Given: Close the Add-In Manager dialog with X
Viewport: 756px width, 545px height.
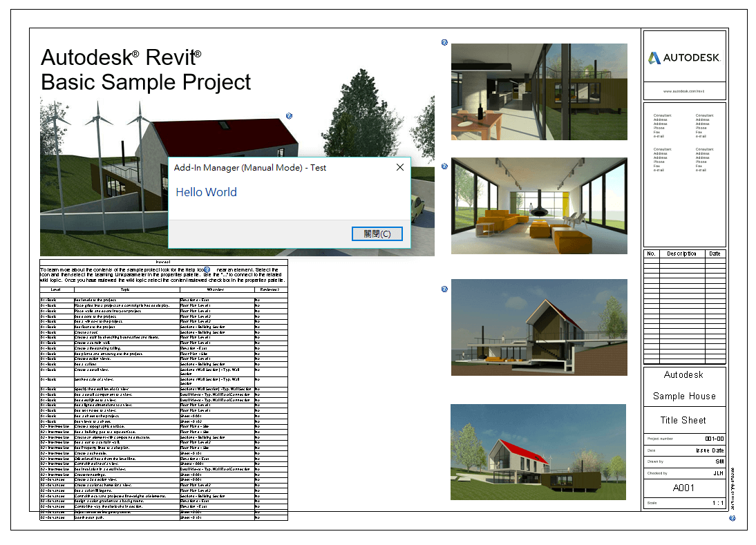Looking at the screenshot, I should pyautogui.click(x=399, y=167).
